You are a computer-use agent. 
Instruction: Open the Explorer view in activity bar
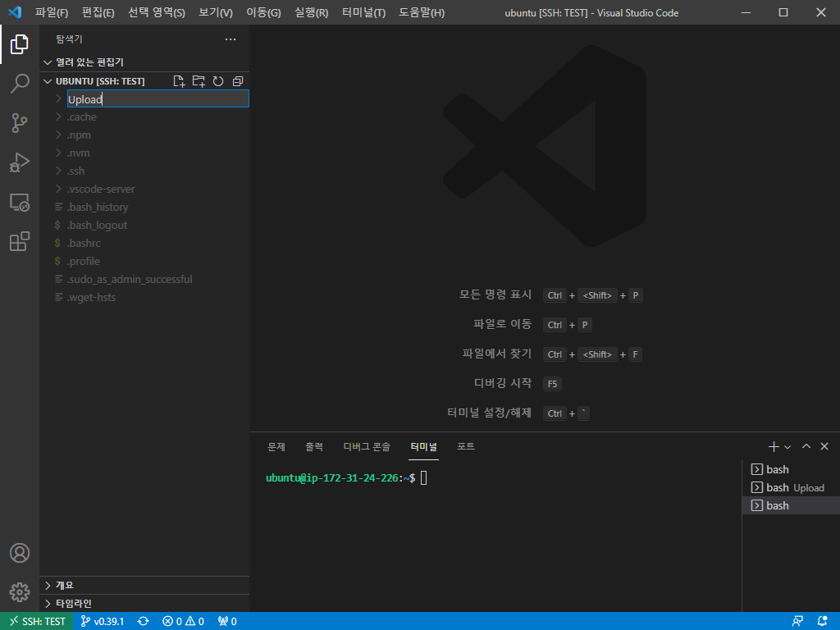pyautogui.click(x=20, y=44)
